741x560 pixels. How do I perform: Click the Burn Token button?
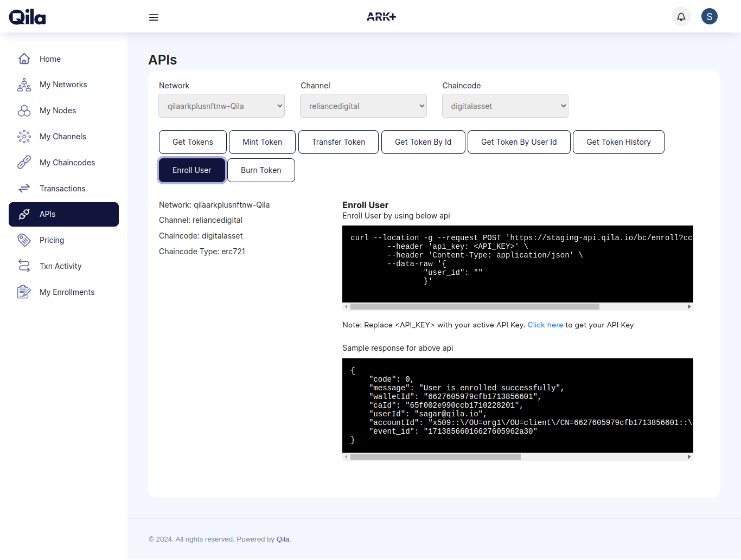(x=261, y=170)
